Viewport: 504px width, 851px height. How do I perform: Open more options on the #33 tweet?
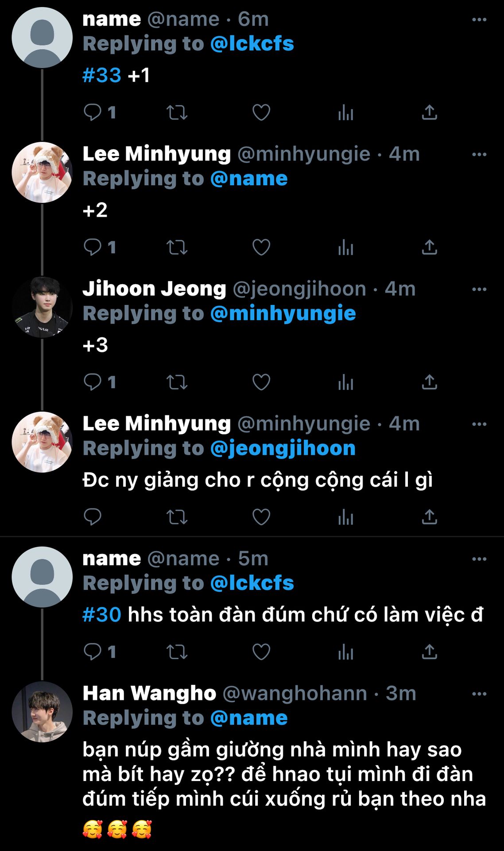click(x=479, y=20)
